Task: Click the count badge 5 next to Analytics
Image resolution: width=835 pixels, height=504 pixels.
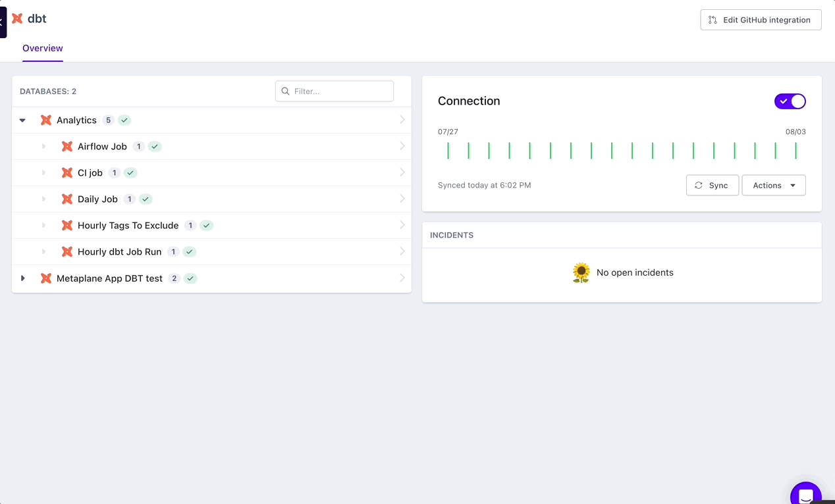Action: tap(109, 120)
